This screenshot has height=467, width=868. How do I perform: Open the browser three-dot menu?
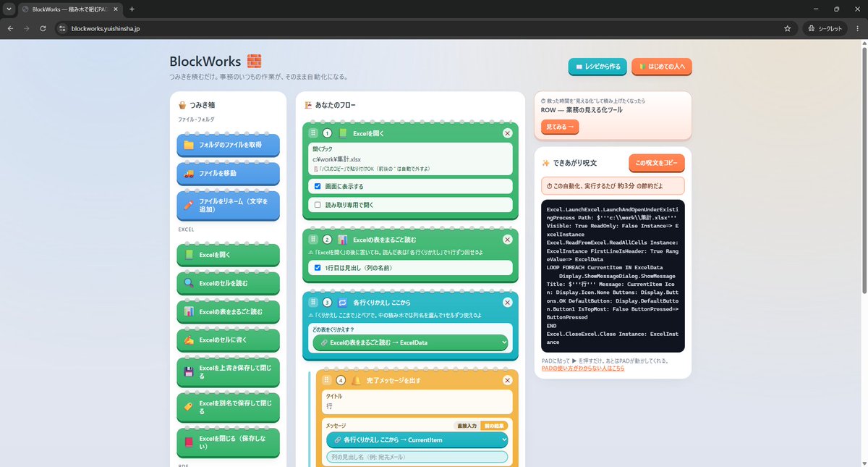pos(857,28)
